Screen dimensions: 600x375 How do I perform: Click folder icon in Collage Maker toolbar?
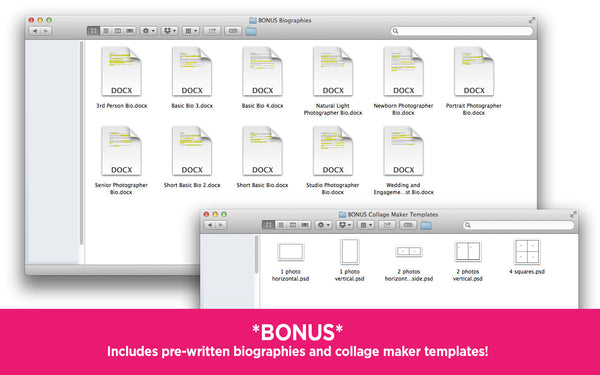click(426, 225)
